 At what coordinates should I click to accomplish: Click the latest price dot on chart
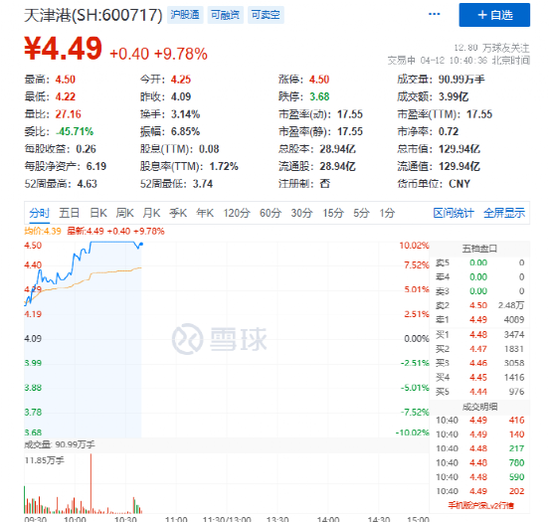141,243
